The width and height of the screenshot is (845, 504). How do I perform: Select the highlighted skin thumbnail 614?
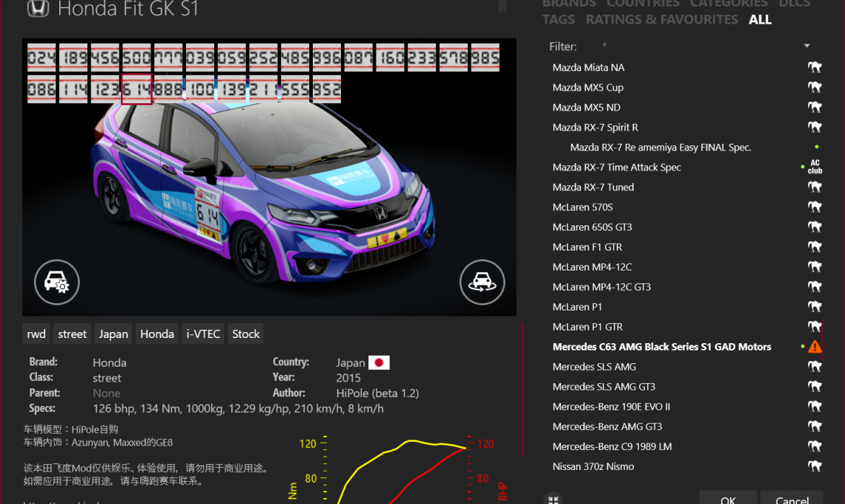click(137, 89)
